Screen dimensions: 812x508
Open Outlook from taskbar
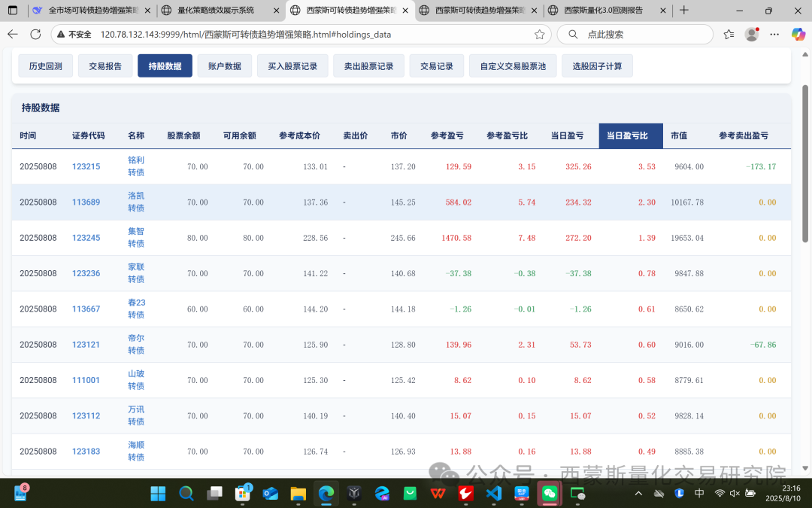pyautogui.click(x=271, y=493)
